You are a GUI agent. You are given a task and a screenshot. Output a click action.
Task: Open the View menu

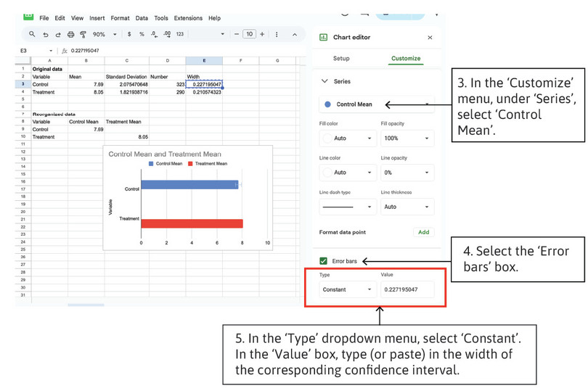[77, 18]
